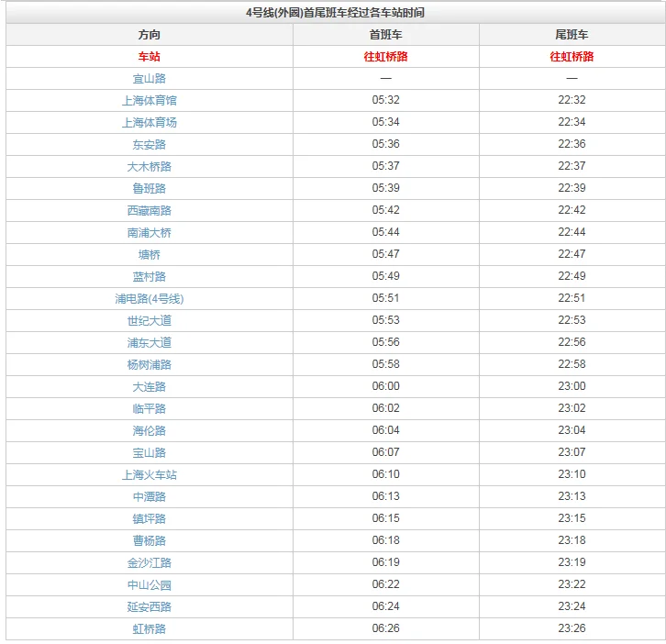Select the 东安路 station link
The height and width of the screenshot is (644, 666).
[149, 145]
